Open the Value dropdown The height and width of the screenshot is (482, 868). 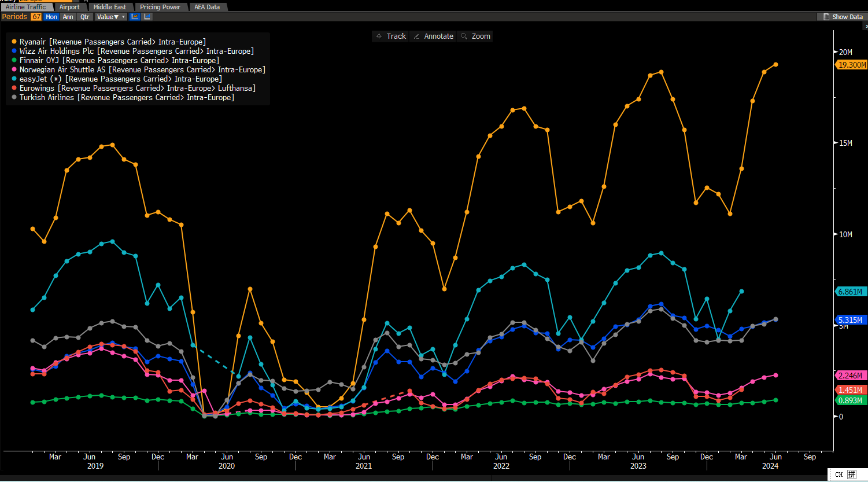point(110,17)
